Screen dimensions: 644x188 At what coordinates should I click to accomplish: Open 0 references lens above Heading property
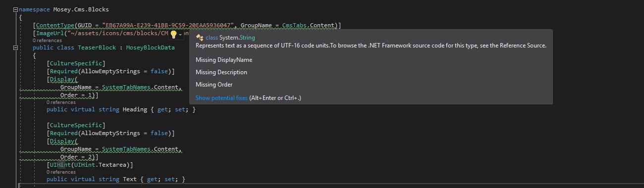[61, 102]
